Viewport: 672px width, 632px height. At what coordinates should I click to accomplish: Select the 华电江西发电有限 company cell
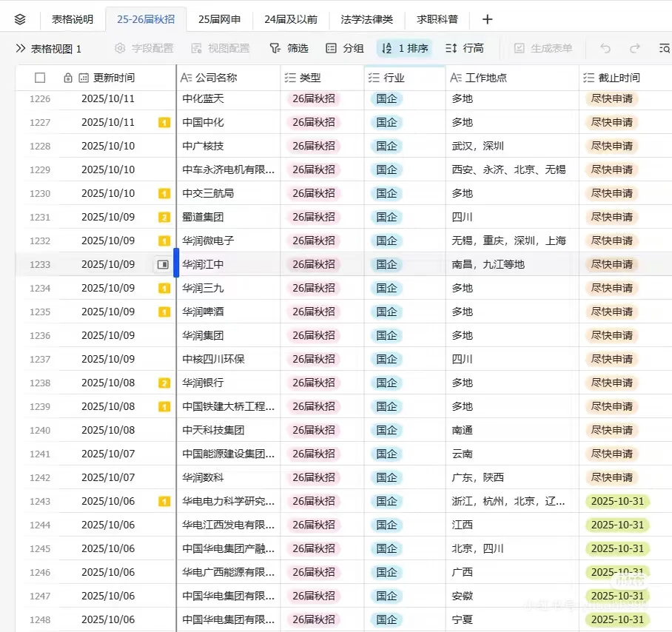tap(229, 525)
